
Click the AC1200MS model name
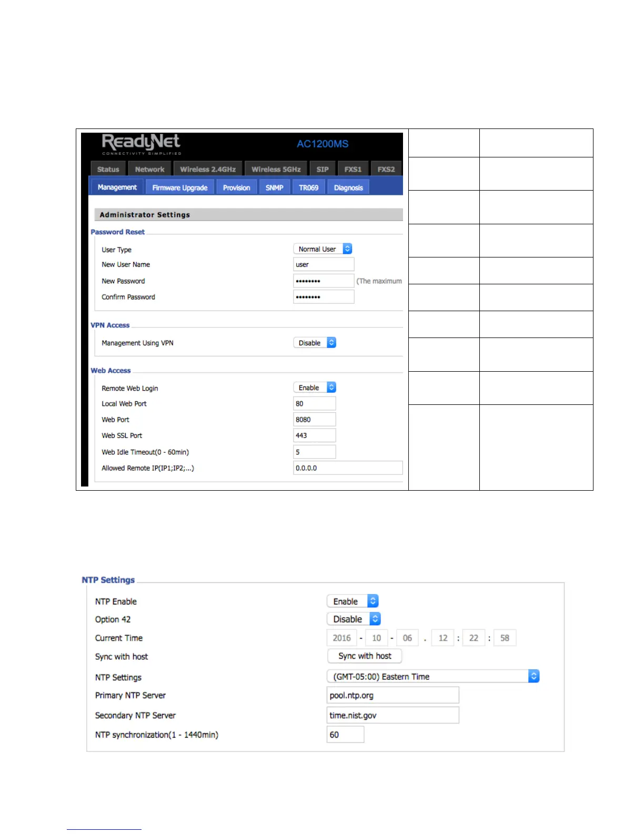(x=323, y=144)
